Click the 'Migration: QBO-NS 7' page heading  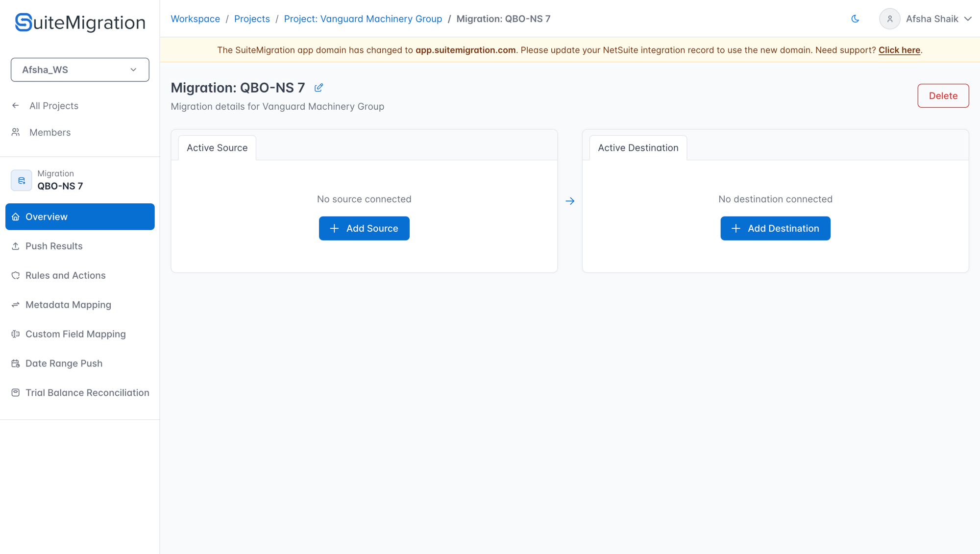[x=238, y=88]
